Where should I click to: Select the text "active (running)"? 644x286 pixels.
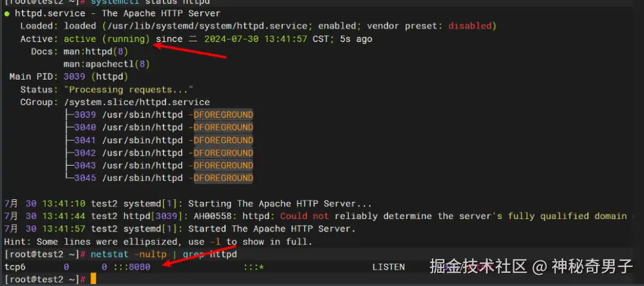(x=107, y=39)
